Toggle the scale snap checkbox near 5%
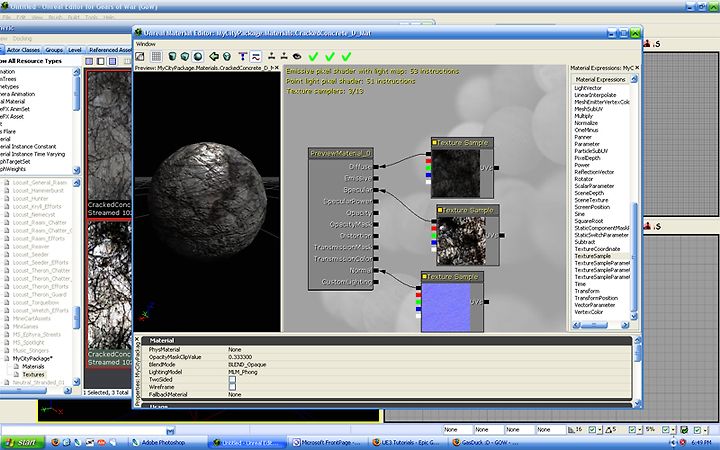The image size is (720, 450). (x=665, y=430)
